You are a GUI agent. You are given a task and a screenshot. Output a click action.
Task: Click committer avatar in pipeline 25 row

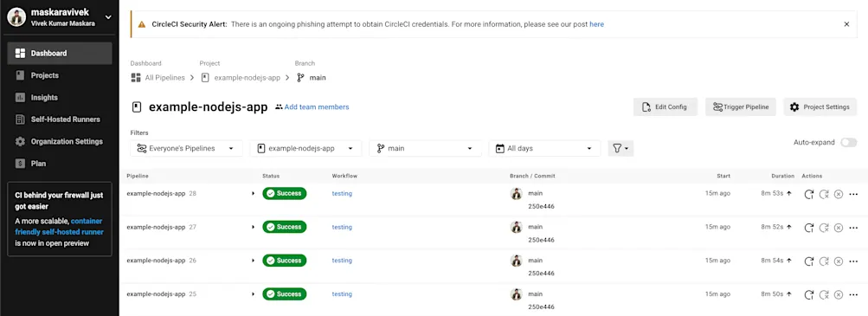click(516, 293)
